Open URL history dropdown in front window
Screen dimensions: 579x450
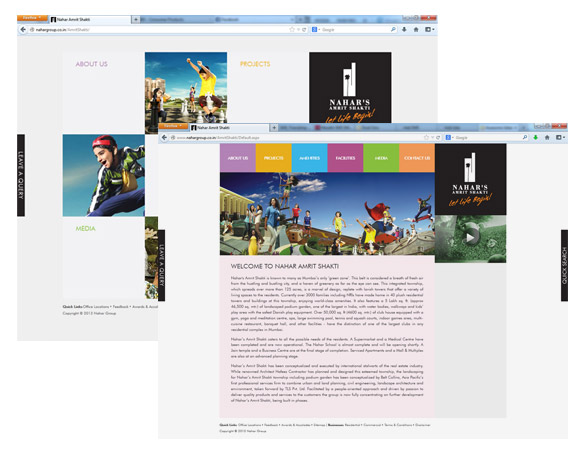point(432,137)
